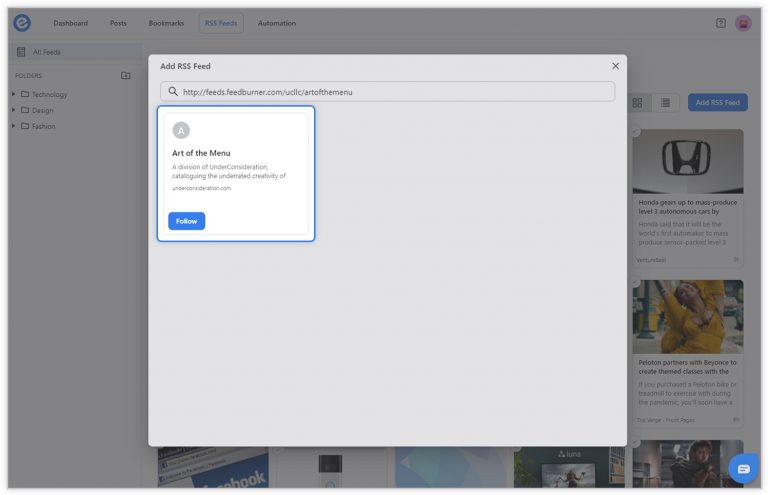
Task: Open the Design folder label
Action: 43,111
